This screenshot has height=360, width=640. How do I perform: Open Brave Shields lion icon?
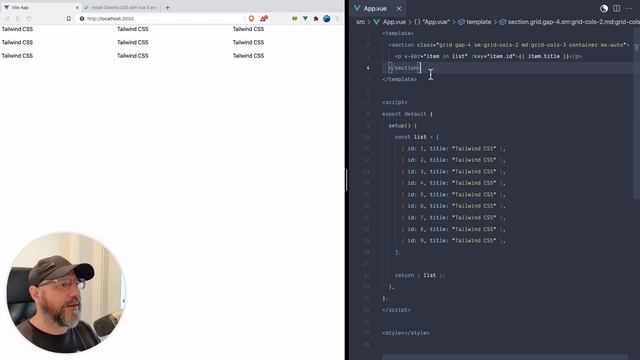tap(251, 19)
